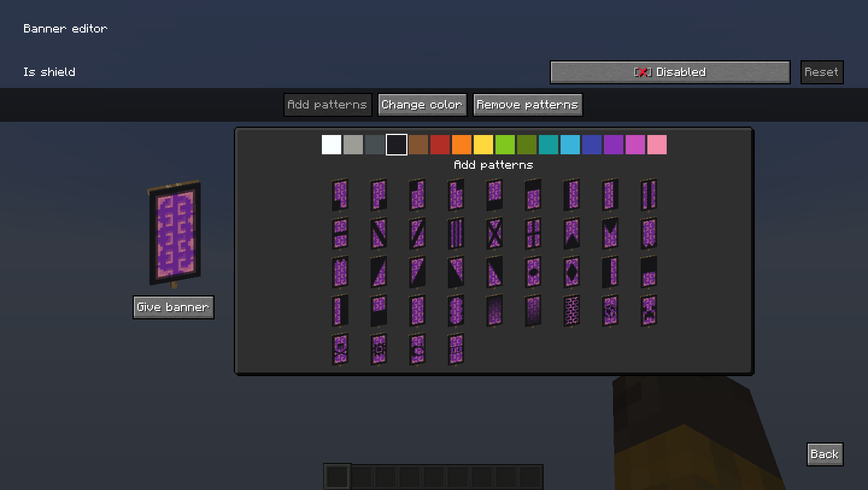
Task: Add the black upper-left diagonal half pattern
Action: 379,272
